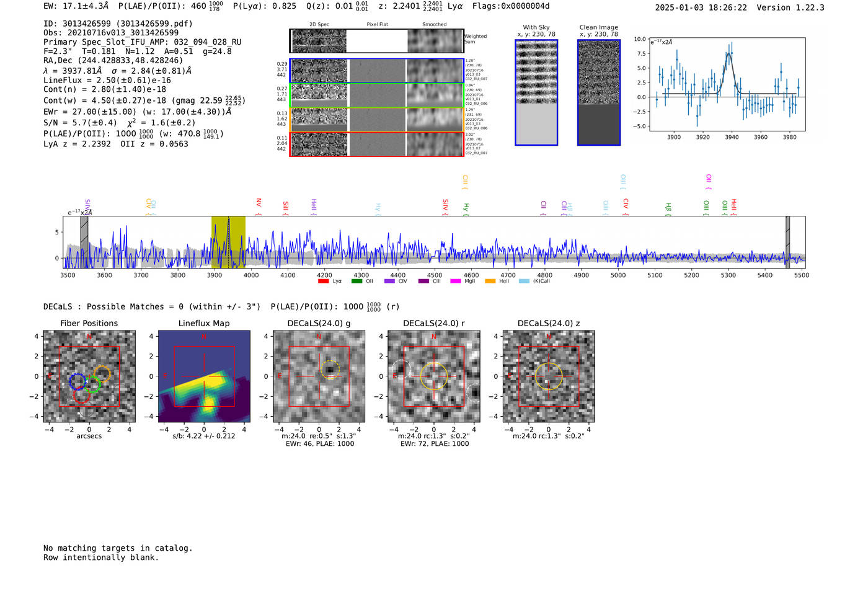Viewport: 868px width, 591px height.
Task: Click the "LyA z = 2.2392" value
Action: tap(77, 144)
